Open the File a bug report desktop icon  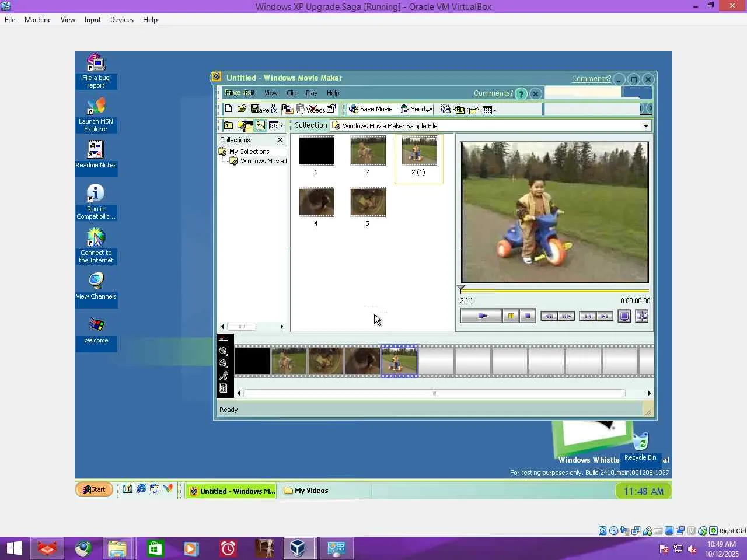[x=96, y=71]
